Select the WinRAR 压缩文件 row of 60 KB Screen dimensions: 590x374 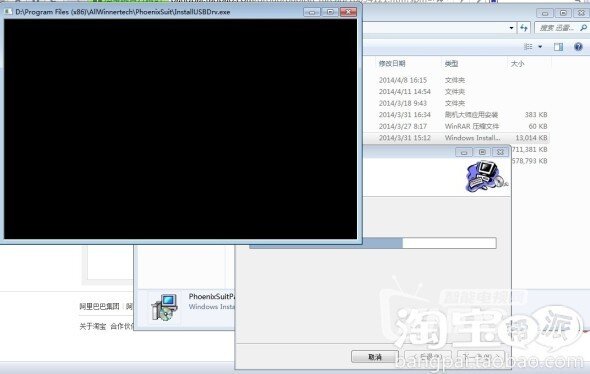pos(456,126)
